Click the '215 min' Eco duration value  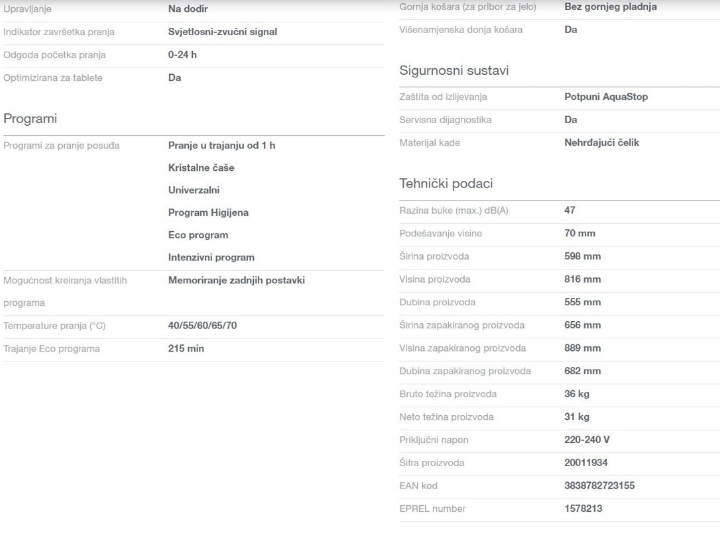click(x=186, y=349)
